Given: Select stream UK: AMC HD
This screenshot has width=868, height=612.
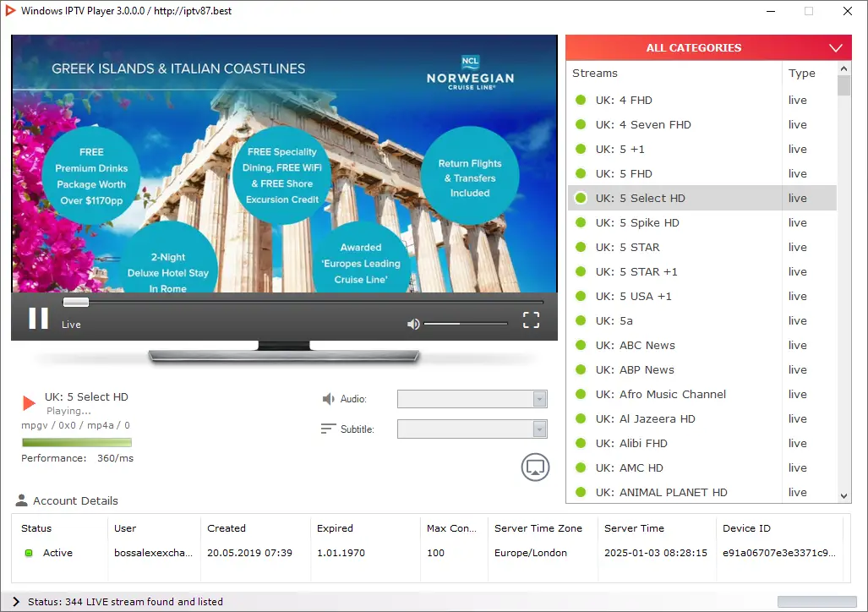Looking at the screenshot, I should [702, 467].
